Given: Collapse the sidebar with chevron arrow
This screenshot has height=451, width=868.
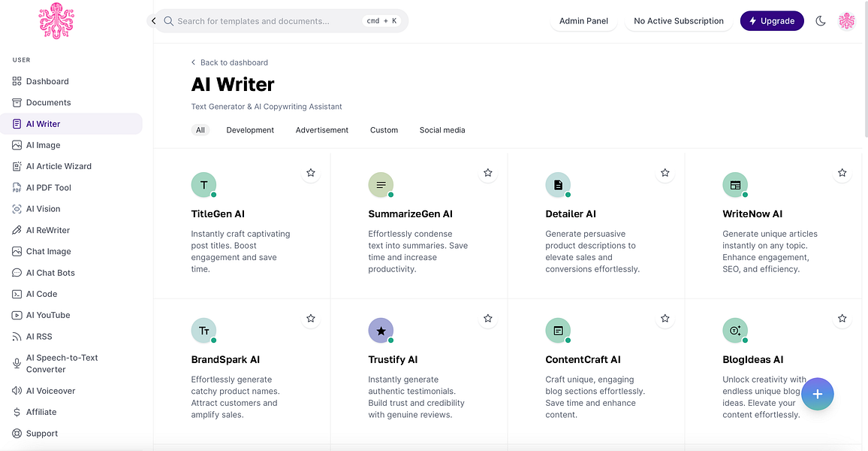Looking at the screenshot, I should (x=154, y=21).
